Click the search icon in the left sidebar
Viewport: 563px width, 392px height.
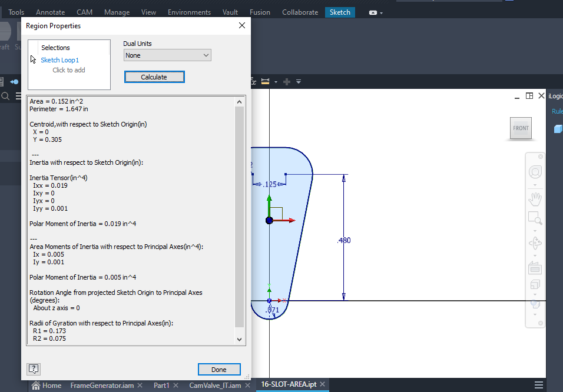5,95
